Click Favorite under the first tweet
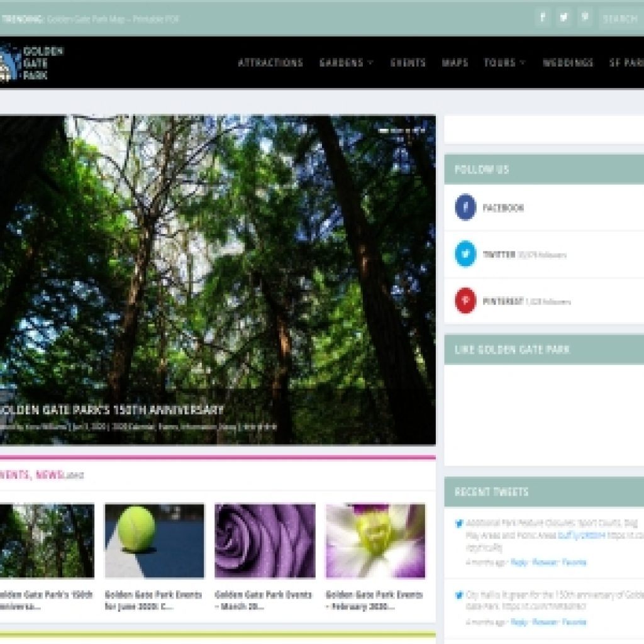The height and width of the screenshot is (644, 644). [574, 562]
